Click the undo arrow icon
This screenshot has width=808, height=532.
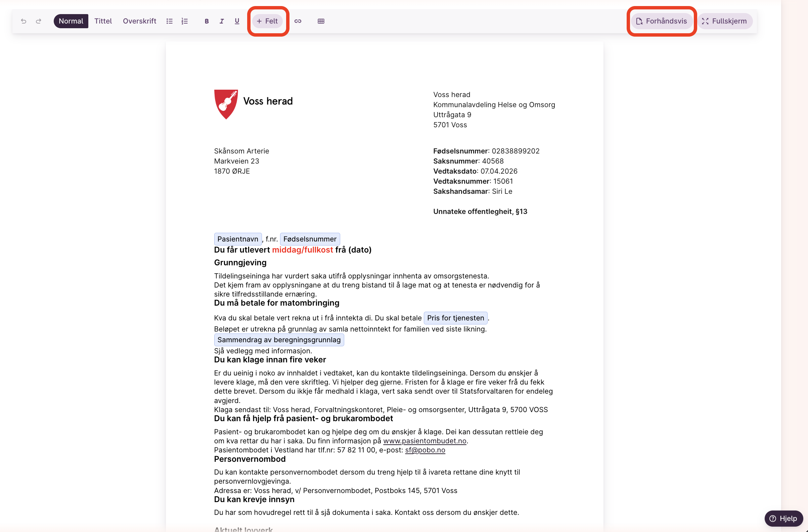pyautogui.click(x=24, y=21)
